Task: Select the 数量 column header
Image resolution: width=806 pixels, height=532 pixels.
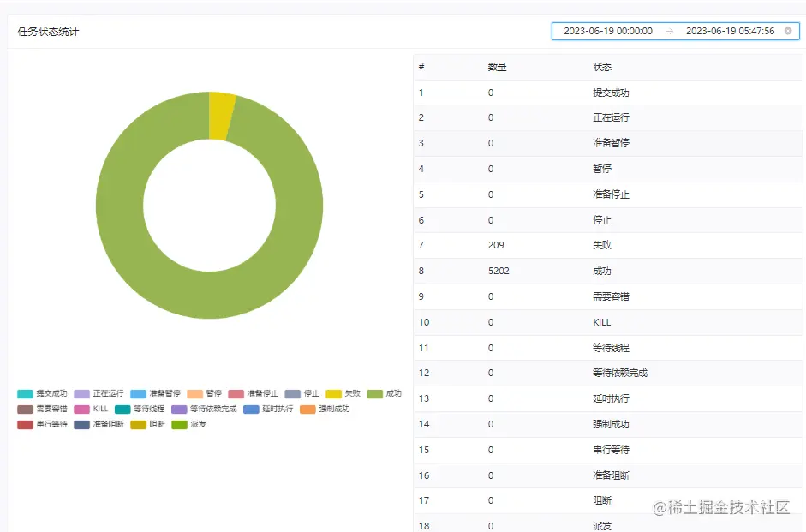Action: [x=497, y=67]
